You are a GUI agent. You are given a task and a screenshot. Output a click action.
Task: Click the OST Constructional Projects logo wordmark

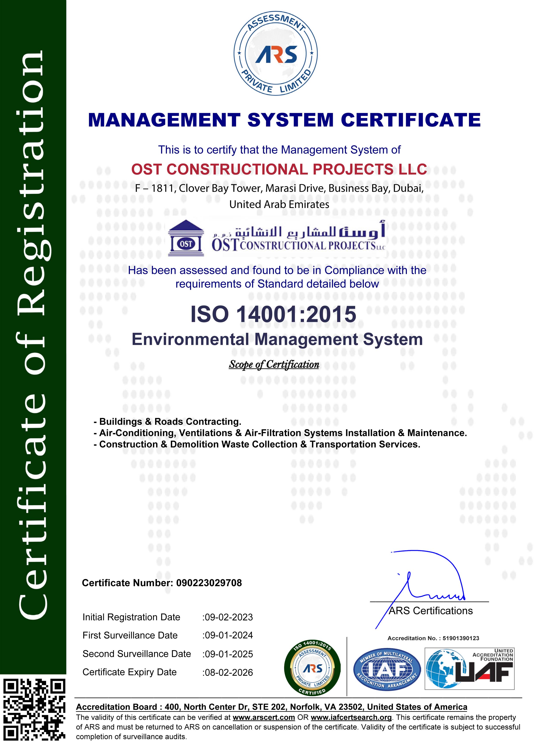(x=298, y=245)
